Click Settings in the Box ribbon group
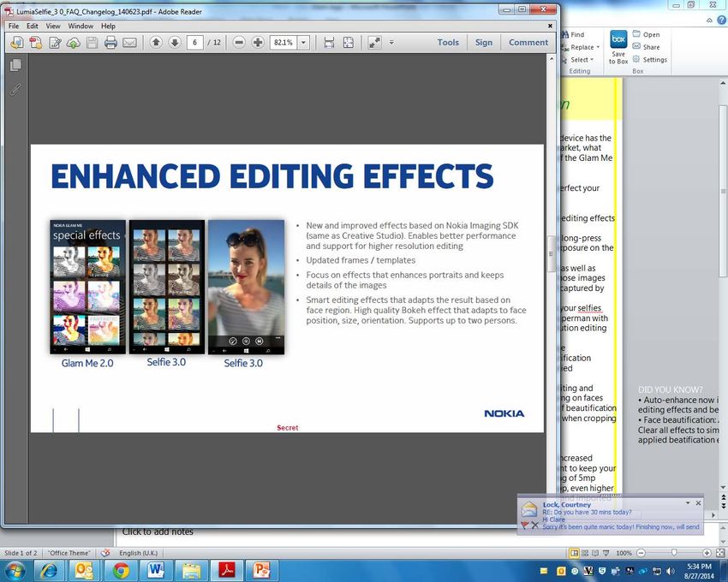 [649, 59]
